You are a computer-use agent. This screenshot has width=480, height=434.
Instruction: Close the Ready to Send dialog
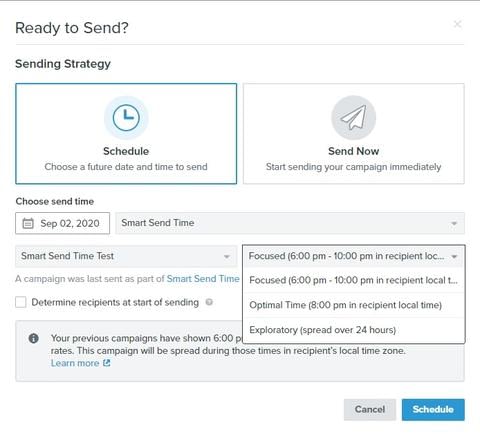pyautogui.click(x=458, y=24)
